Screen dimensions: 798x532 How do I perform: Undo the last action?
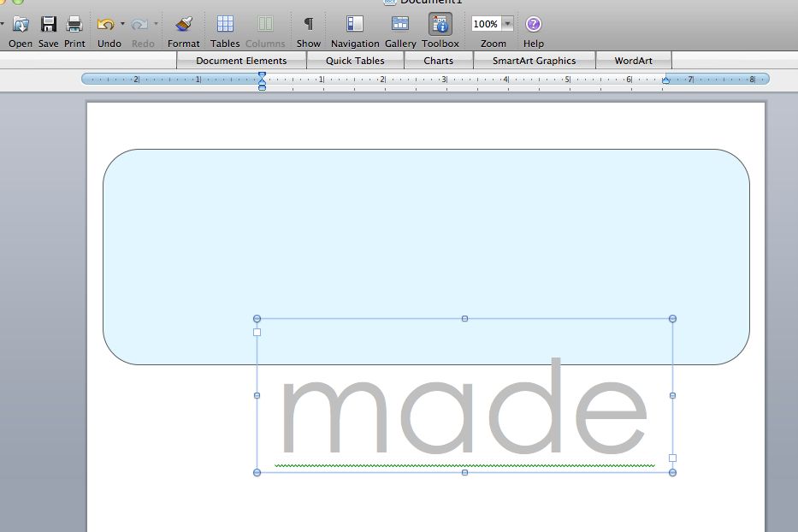pyautogui.click(x=107, y=24)
